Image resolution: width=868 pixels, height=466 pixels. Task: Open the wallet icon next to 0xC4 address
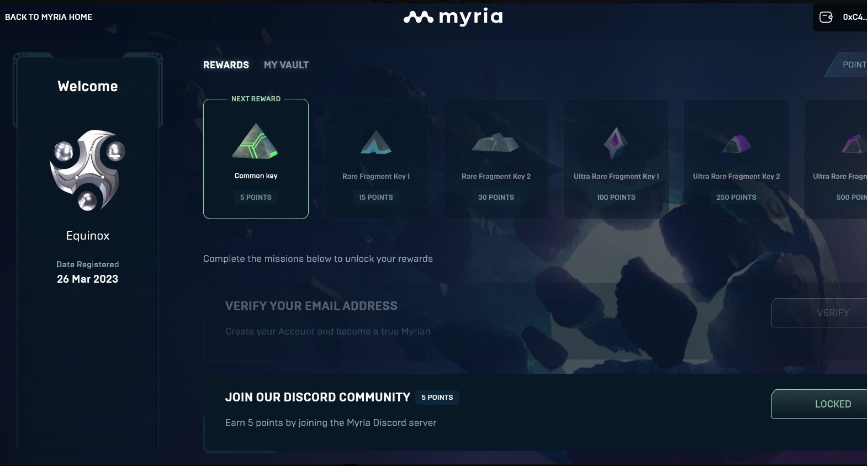[x=825, y=17]
